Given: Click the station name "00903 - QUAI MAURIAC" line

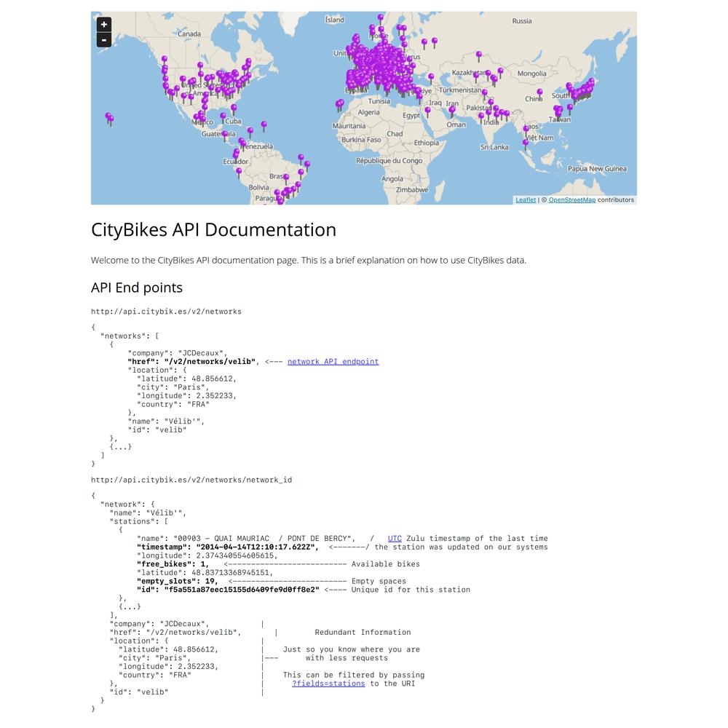Looking at the screenshot, I should (246, 539).
